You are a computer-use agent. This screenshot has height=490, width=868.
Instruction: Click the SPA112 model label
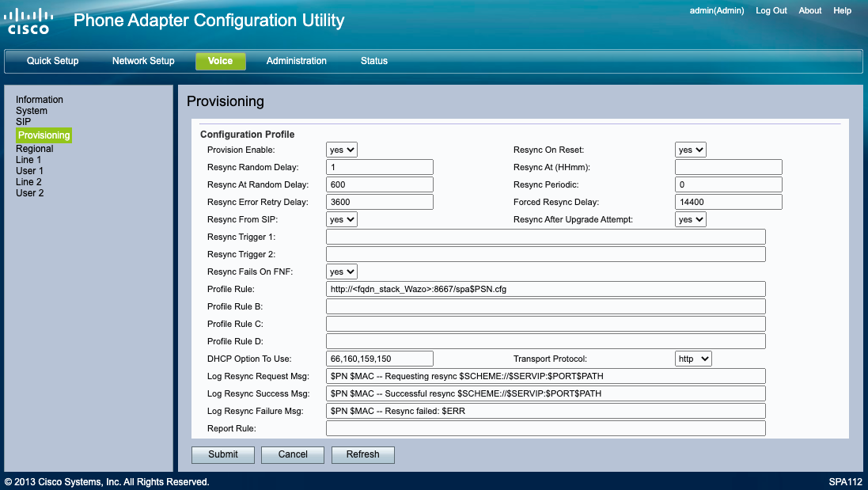coord(845,482)
